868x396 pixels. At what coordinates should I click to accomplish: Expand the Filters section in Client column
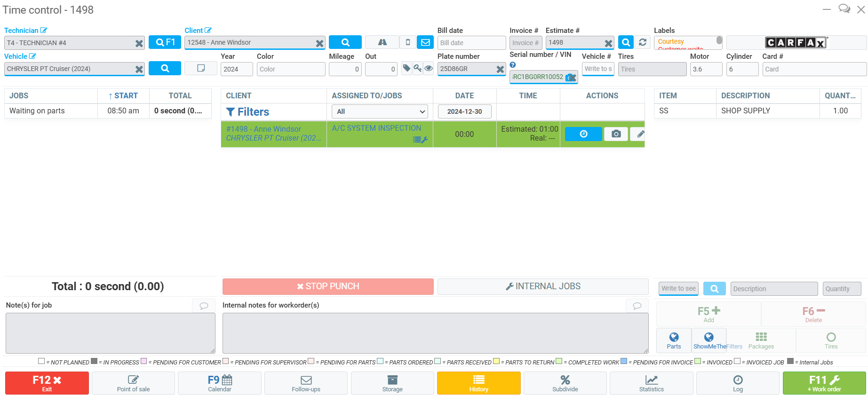click(x=248, y=112)
